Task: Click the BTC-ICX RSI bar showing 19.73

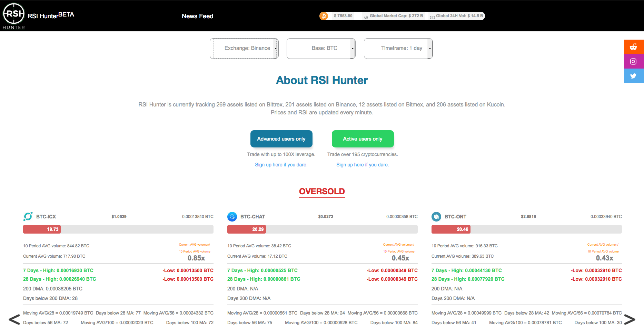Action: click(118, 229)
